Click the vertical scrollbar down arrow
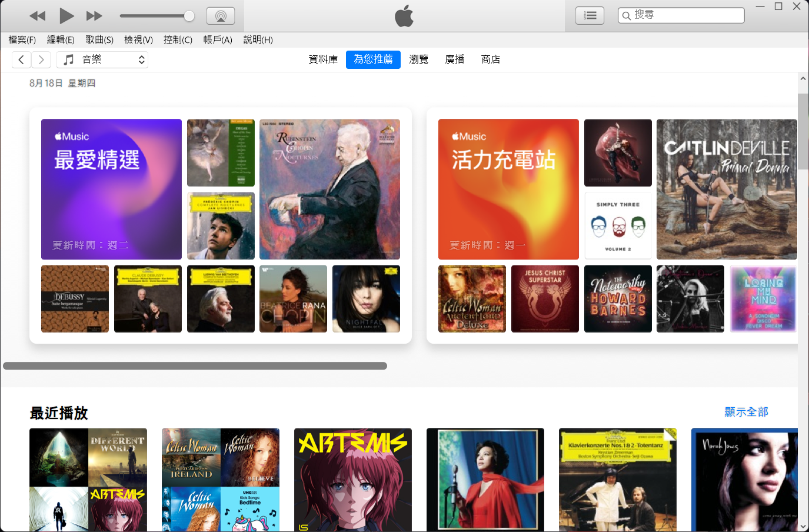The image size is (809, 532). (803, 526)
